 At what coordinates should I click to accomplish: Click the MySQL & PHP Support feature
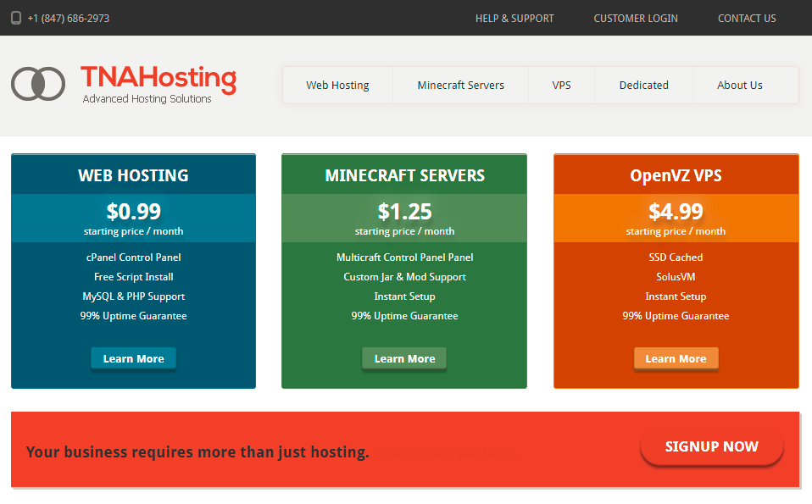[134, 296]
